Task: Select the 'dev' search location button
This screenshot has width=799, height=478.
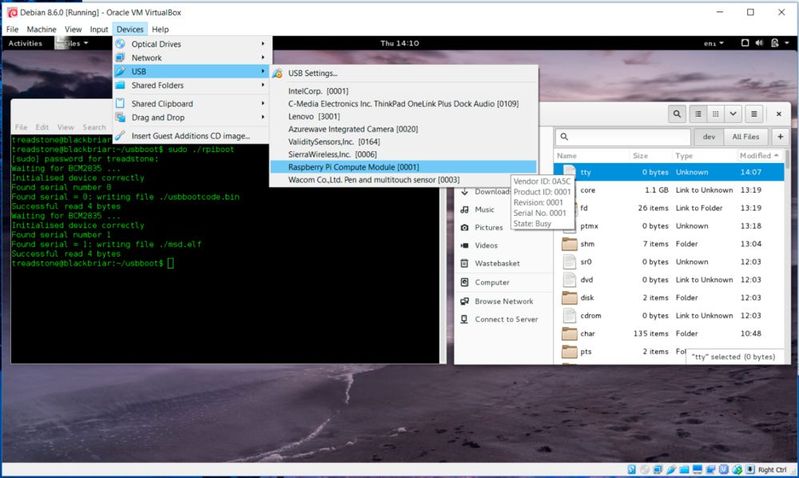Action: 709,137
